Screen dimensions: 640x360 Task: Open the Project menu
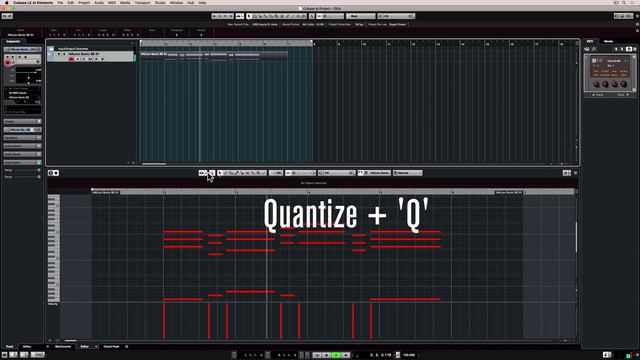[x=84, y=2]
